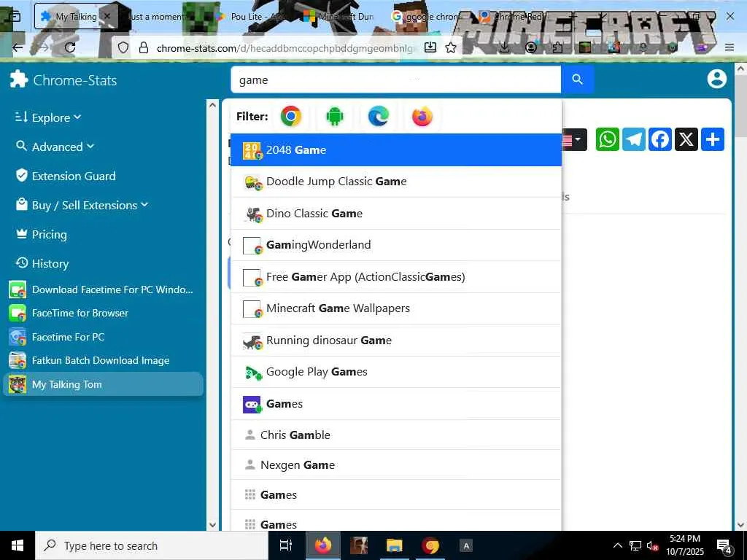This screenshot has width=747, height=560.
Task: Open Extension Guard in sidebar
Action: point(65,176)
